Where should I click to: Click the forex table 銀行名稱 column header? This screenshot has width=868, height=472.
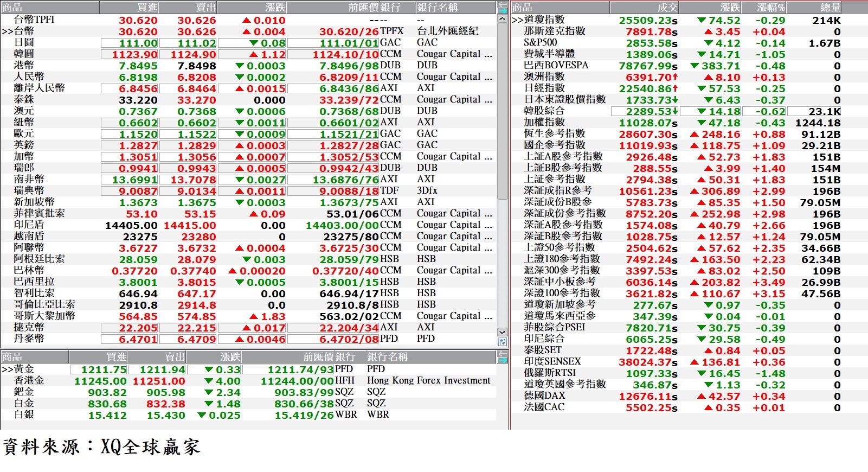455,8
